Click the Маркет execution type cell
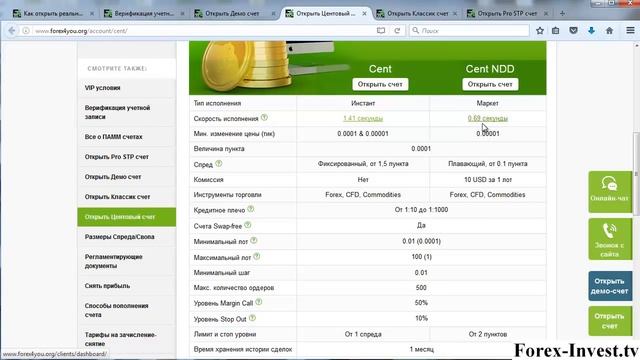The image size is (640, 360). [488, 103]
